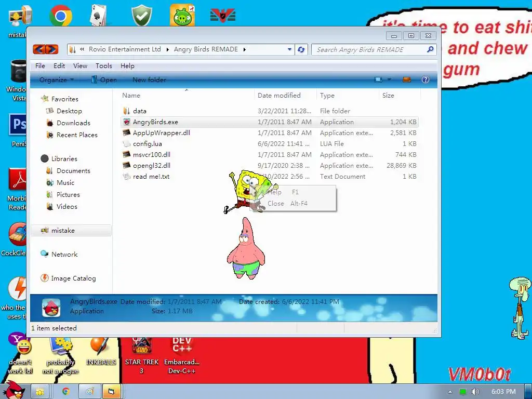The height and width of the screenshot is (399, 532).
Task: Click the taskbar paint palette icon
Action: click(89, 392)
